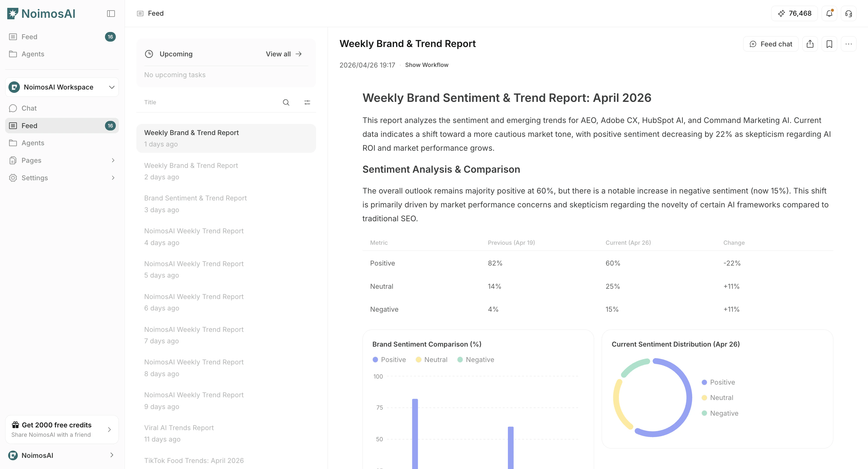Click the Negative row's 15% value
This screenshot has height=469, width=868.
(x=612, y=310)
